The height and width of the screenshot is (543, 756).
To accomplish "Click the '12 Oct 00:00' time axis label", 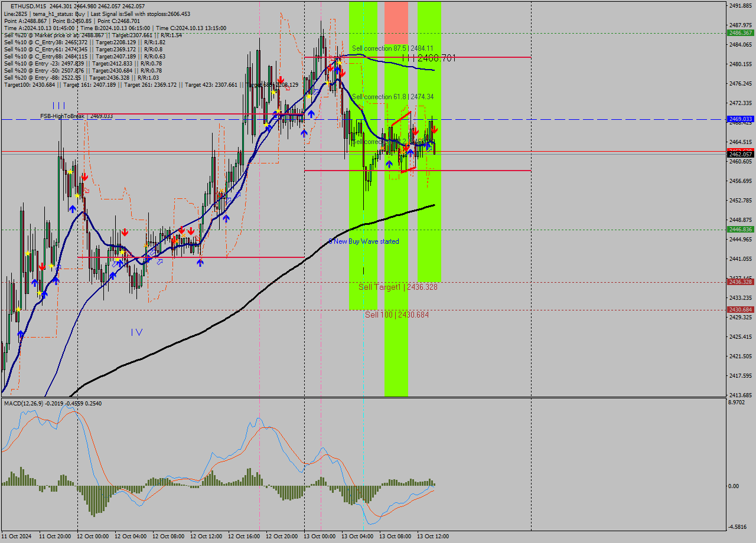I will pos(93,537).
